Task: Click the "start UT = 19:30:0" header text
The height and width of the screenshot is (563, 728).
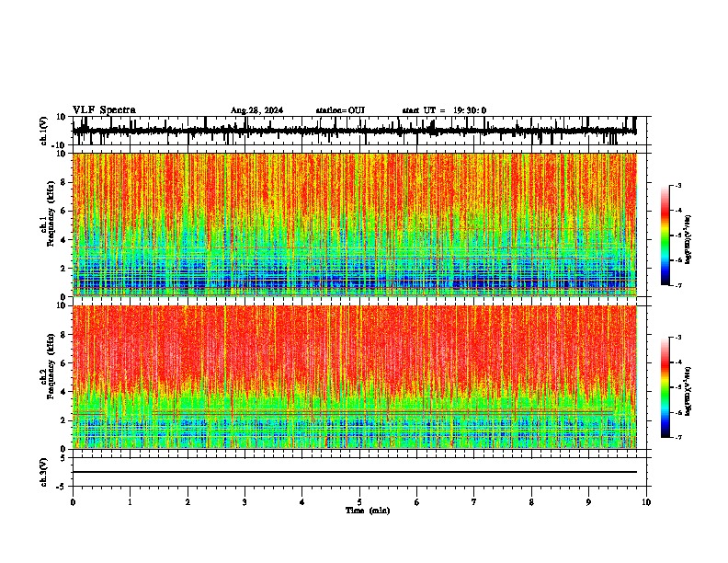Action: click(x=444, y=110)
